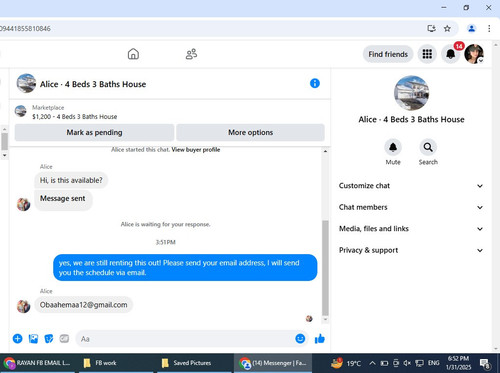This screenshot has width=500, height=373.
Task: Expand the Privacy & support section
Action: [x=411, y=250]
